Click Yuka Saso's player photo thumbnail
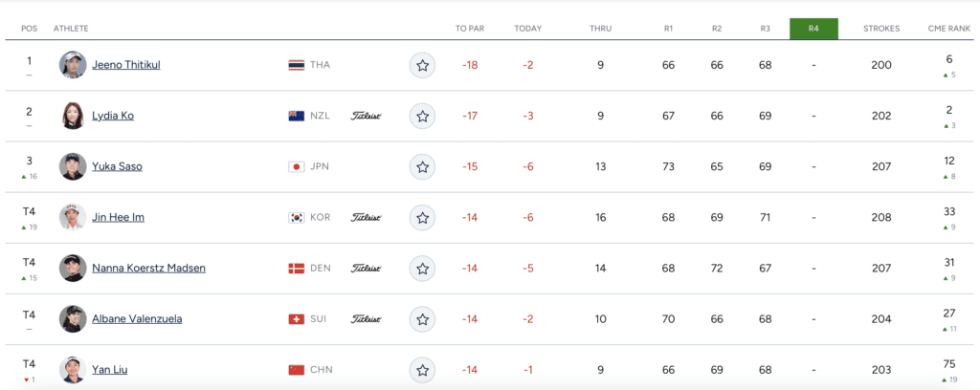 pos(72,166)
